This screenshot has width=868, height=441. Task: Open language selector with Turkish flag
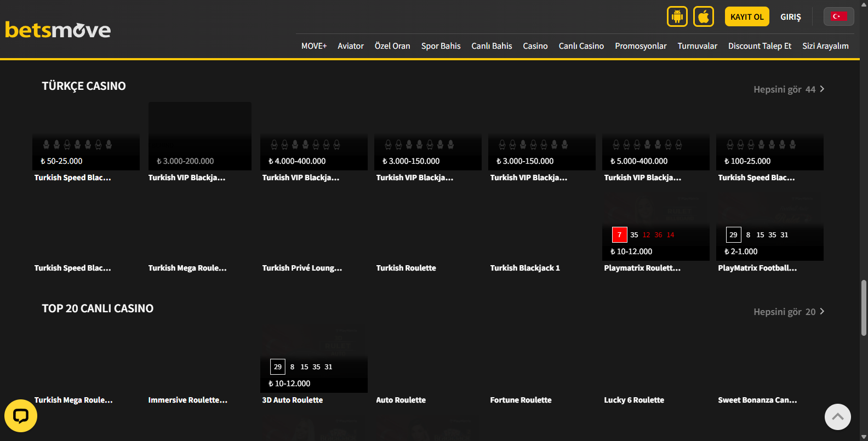(838, 16)
